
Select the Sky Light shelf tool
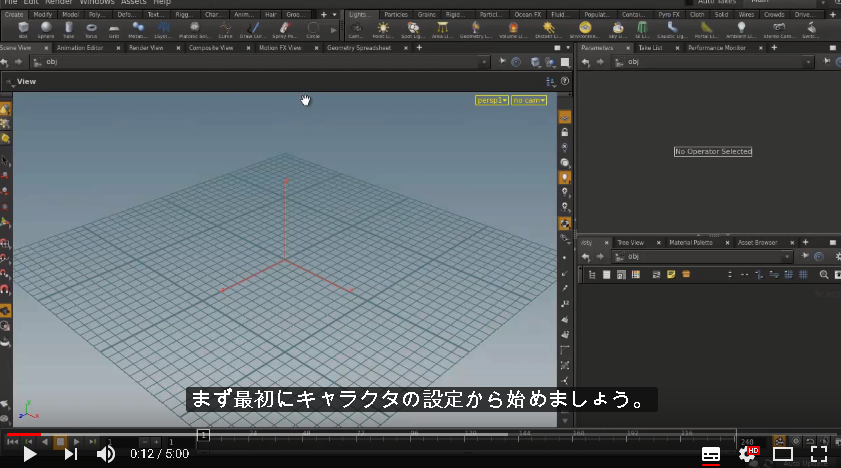[617, 29]
